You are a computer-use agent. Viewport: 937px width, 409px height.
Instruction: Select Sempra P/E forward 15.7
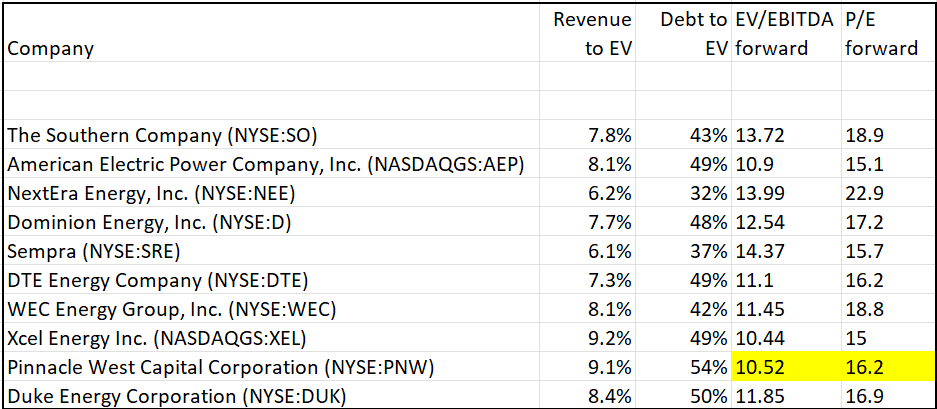pyautogui.click(x=887, y=251)
